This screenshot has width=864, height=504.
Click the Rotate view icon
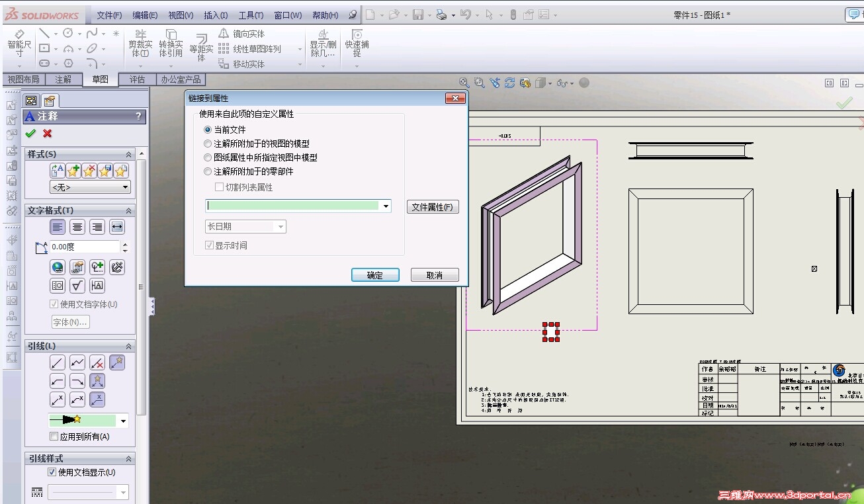click(x=509, y=83)
